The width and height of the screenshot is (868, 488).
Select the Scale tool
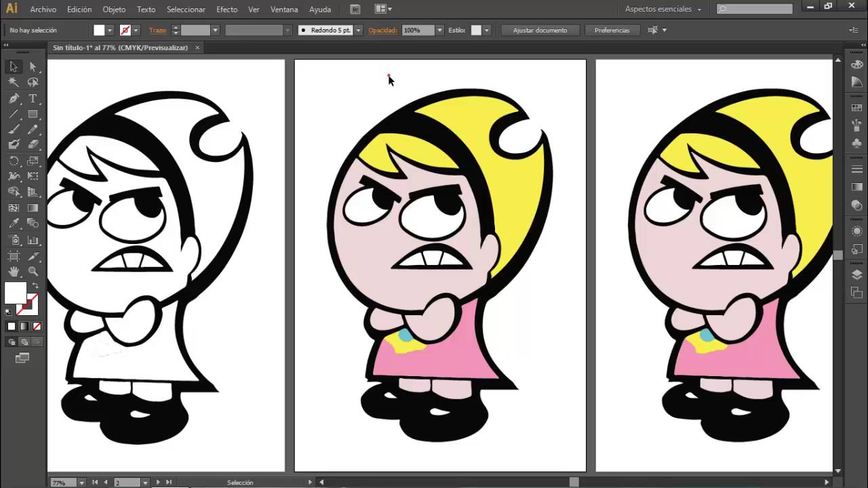[x=33, y=161]
